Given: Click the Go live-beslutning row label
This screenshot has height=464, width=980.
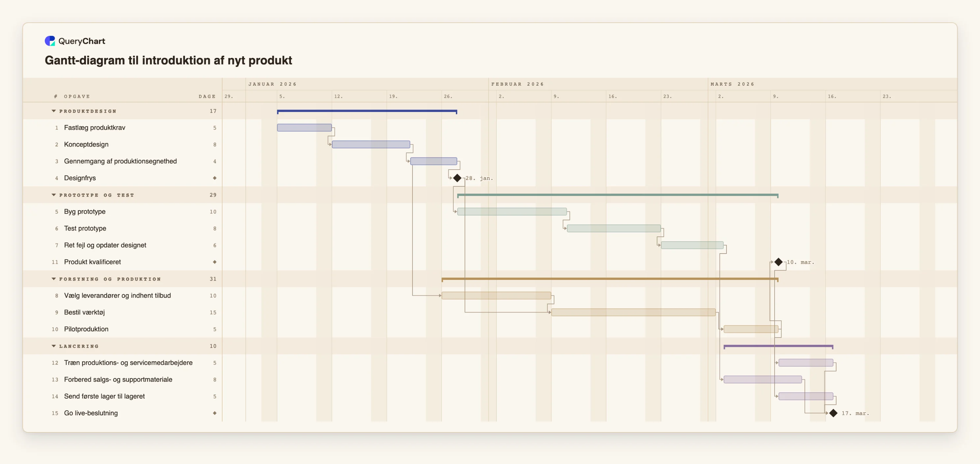Looking at the screenshot, I should 91,413.
